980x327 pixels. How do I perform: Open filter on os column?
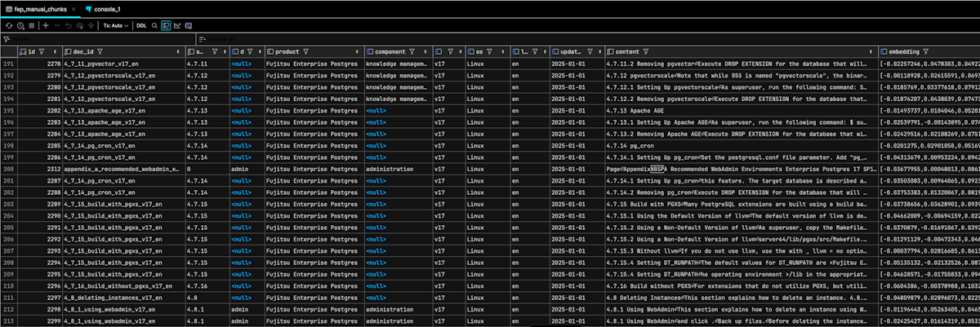(491, 51)
